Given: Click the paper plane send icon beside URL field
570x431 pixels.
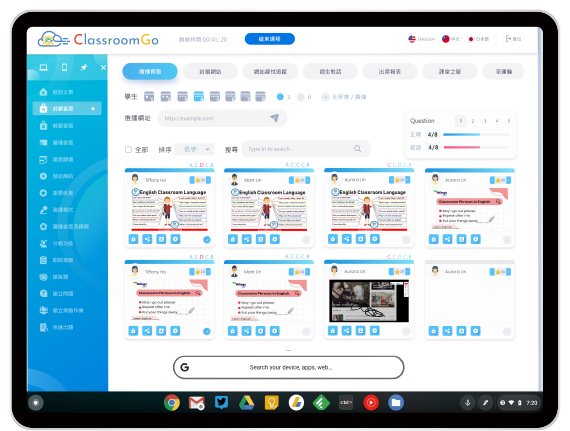Looking at the screenshot, I should pyautogui.click(x=274, y=118).
